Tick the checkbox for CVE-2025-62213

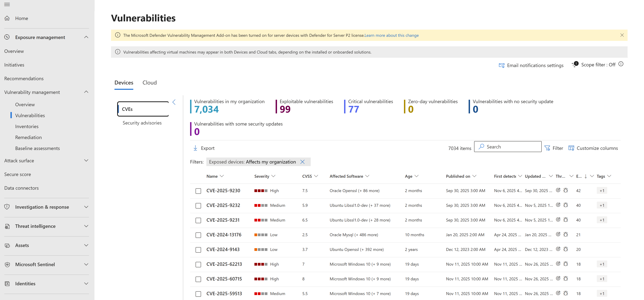coord(198,264)
